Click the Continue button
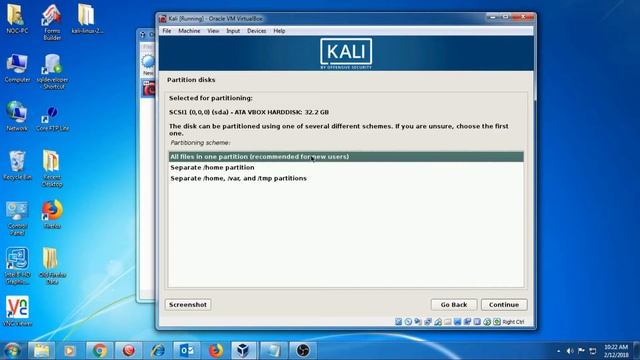Viewport: 640px width, 360px height. pyautogui.click(x=504, y=304)
